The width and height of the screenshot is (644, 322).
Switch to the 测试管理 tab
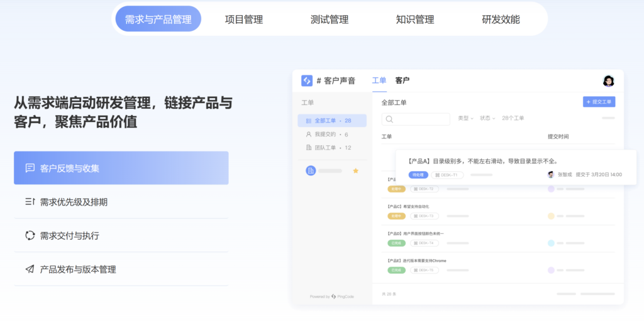[330, 19]
